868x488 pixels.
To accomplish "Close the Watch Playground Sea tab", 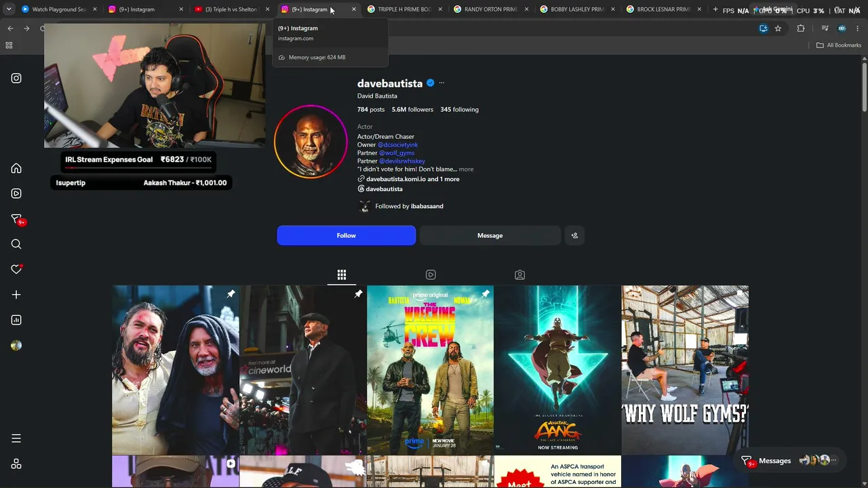I will coord(94,9).
